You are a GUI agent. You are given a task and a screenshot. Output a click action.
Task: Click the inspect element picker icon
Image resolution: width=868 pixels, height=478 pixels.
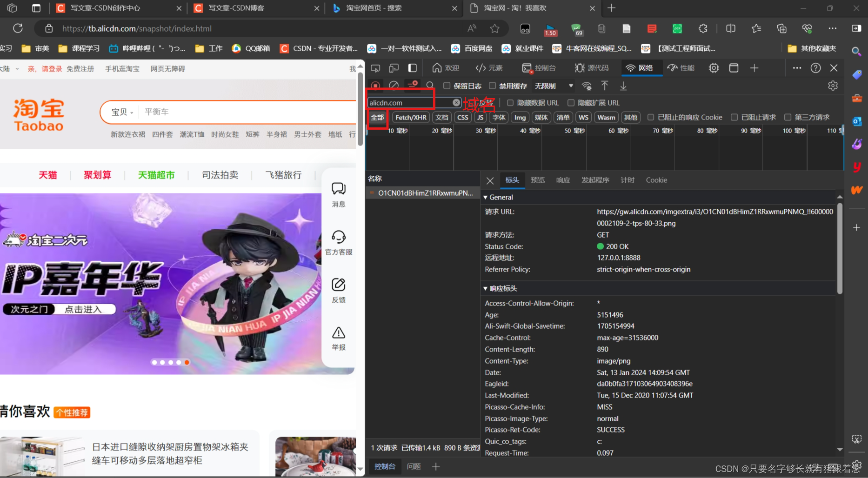tap(375, 68)
